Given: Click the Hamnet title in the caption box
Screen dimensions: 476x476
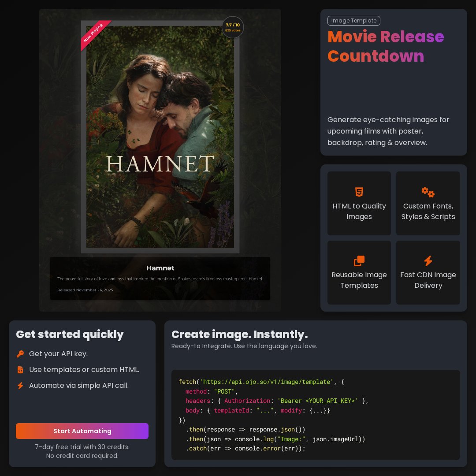Looking at the screenshot, I should click(x=160, y=268).
